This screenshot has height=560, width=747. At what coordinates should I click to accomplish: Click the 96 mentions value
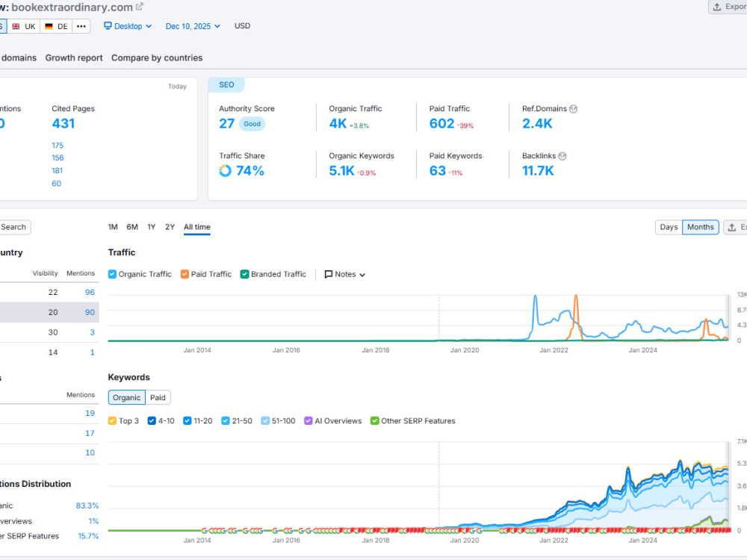[x=90, y=292]
